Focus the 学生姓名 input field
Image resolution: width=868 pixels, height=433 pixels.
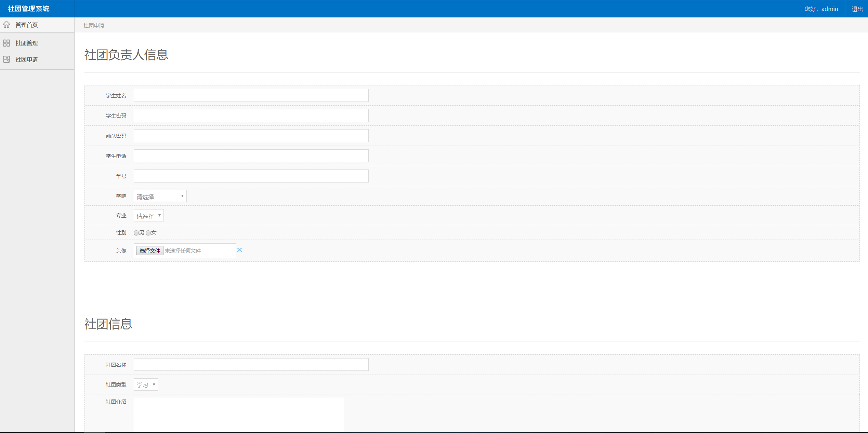(251, 95)
